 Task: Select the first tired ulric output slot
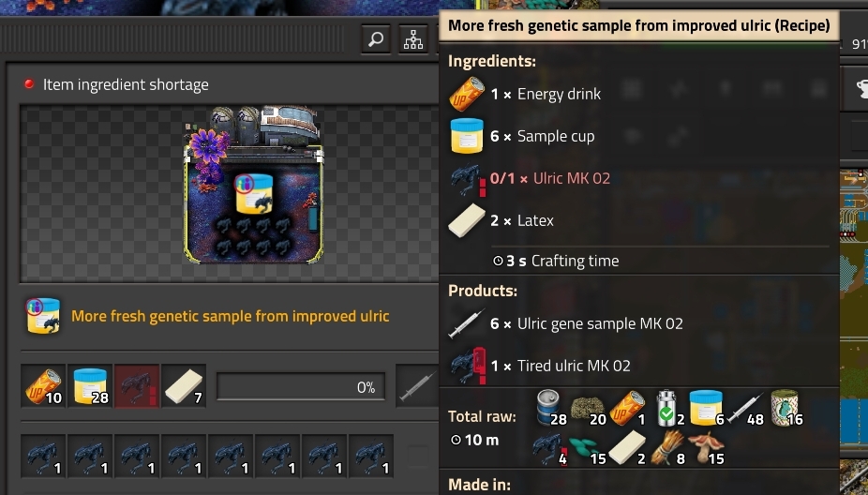(43, 457)
